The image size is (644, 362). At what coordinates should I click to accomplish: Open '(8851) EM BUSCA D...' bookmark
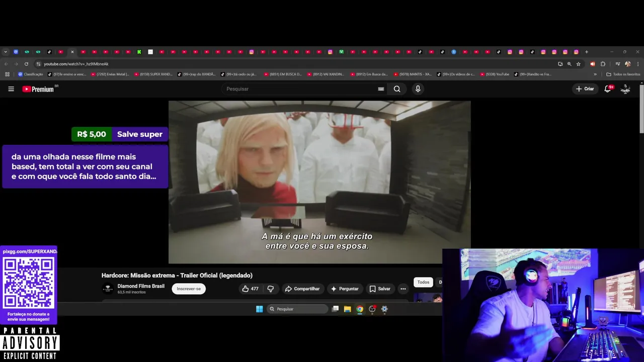pos(283,74)
